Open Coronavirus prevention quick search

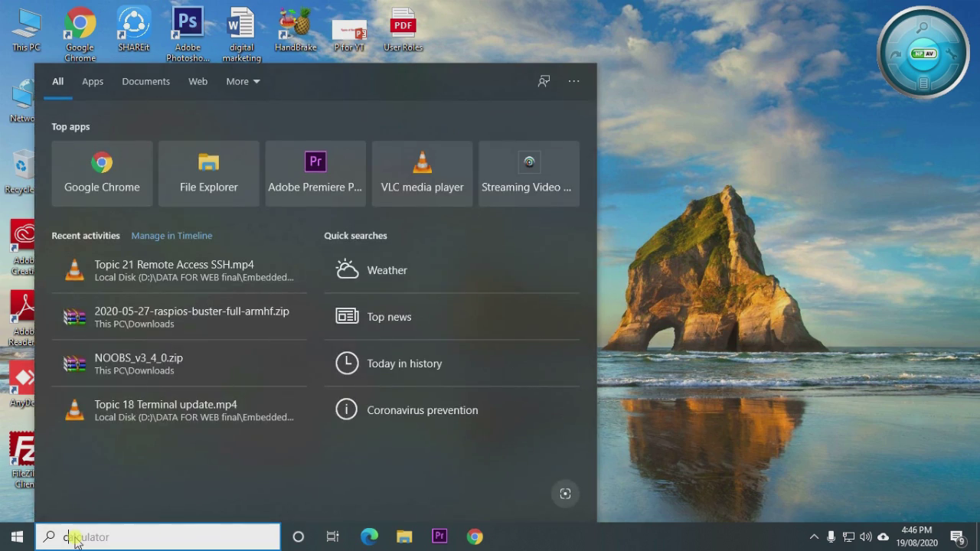click(x=452, y=410)
